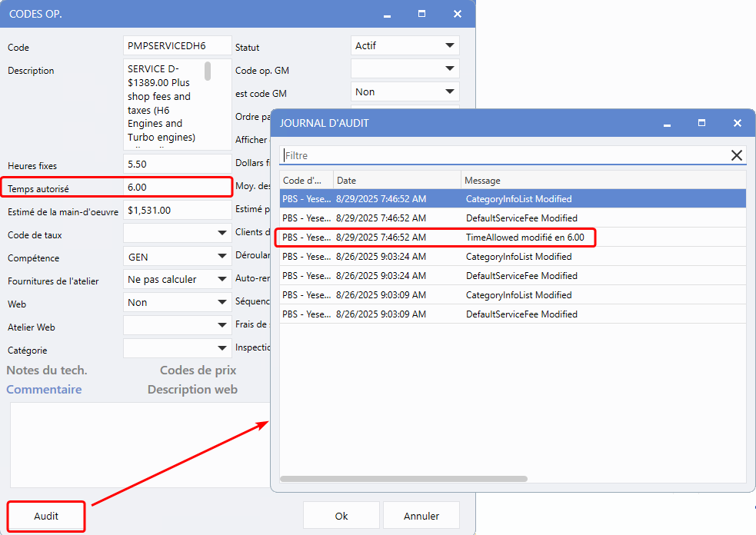Viewport: 756px width, 535px height.
Task: Close the Codes Op. window
Action: [x=458, y=14]
